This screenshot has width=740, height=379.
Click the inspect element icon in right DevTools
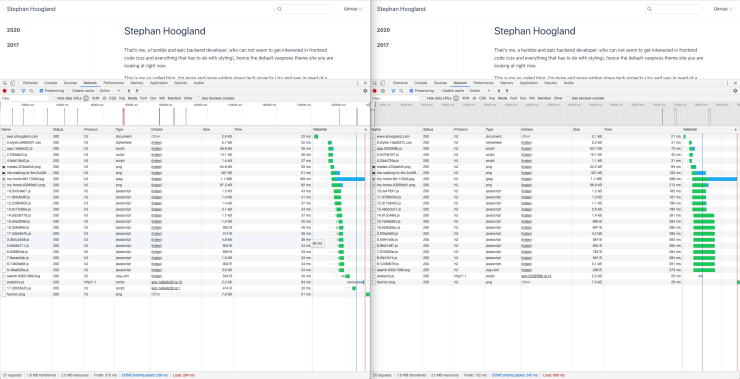coord(375,83)
